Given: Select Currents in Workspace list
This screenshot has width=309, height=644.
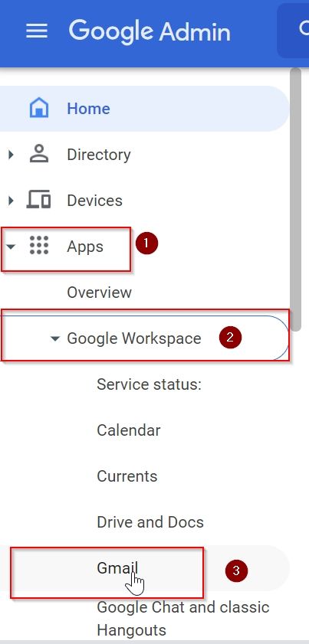Looking at the screenshot, I should [127, 476].
